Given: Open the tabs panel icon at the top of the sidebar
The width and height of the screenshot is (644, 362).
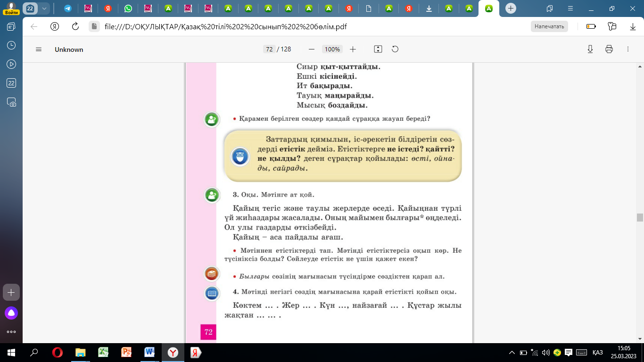Looking at the screenshot, I should pos(11,27).
